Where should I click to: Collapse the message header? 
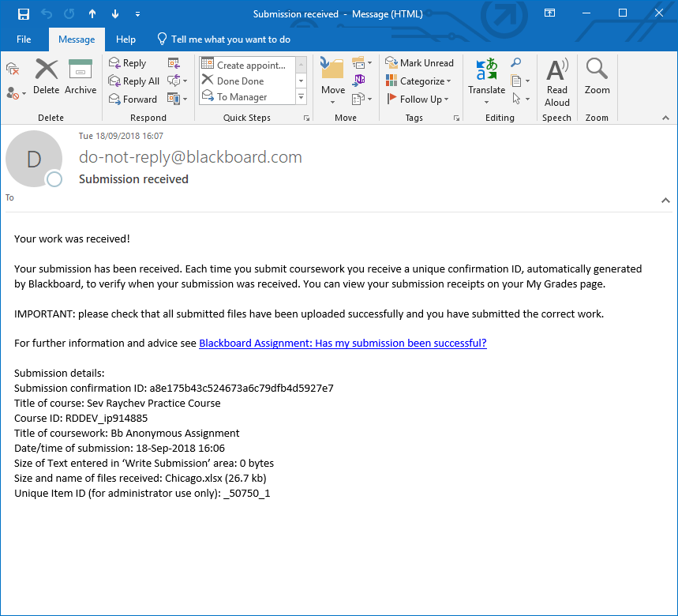click(665, 201)
